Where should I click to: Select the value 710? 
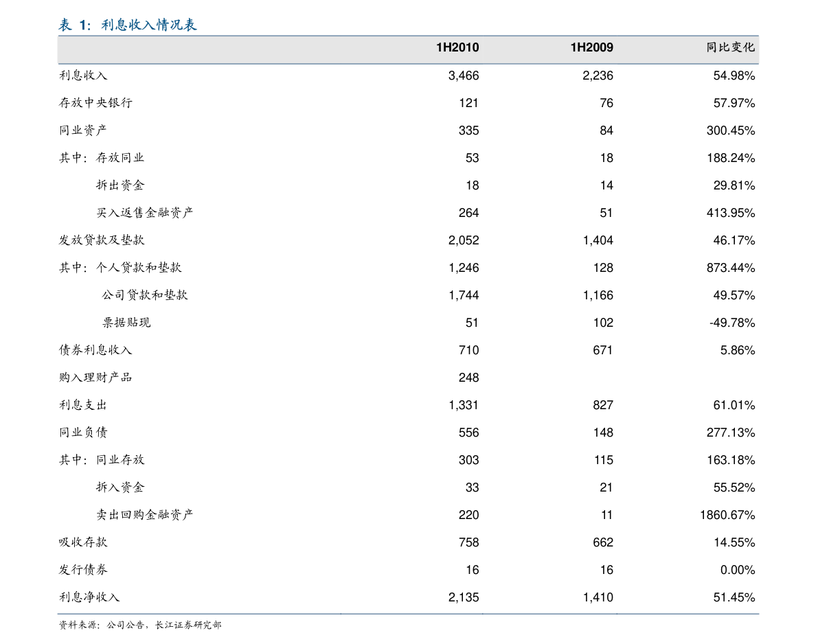[x=468, y=350]
